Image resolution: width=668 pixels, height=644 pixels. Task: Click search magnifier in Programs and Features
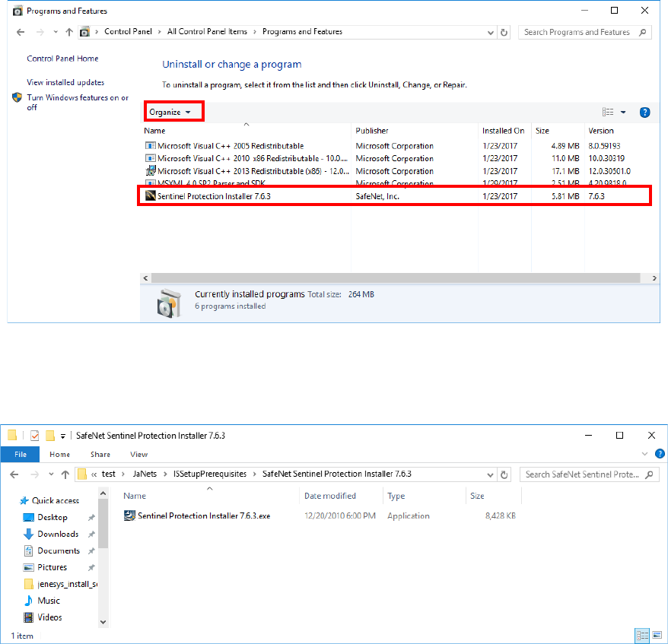642,33
